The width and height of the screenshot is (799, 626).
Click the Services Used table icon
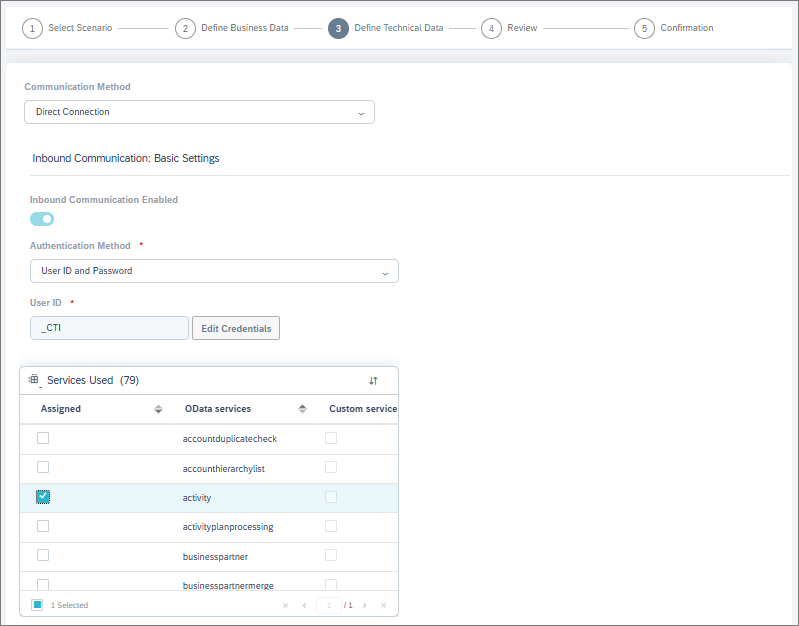coord(34,380)
